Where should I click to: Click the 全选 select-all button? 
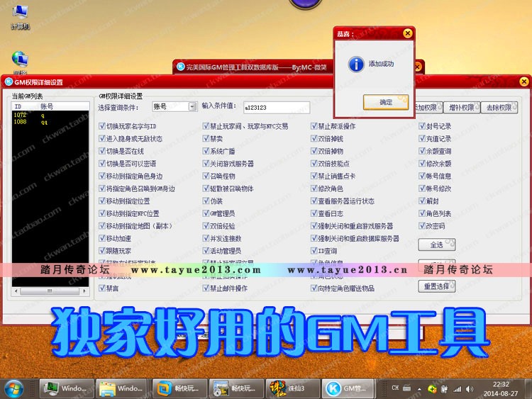tap(436, 245)
